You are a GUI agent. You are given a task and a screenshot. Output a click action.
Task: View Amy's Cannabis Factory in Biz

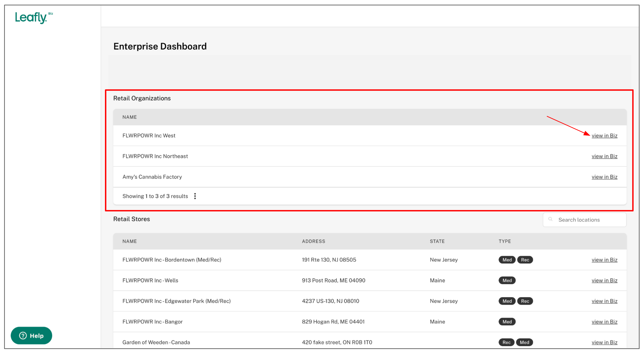(x=604, y=177)
